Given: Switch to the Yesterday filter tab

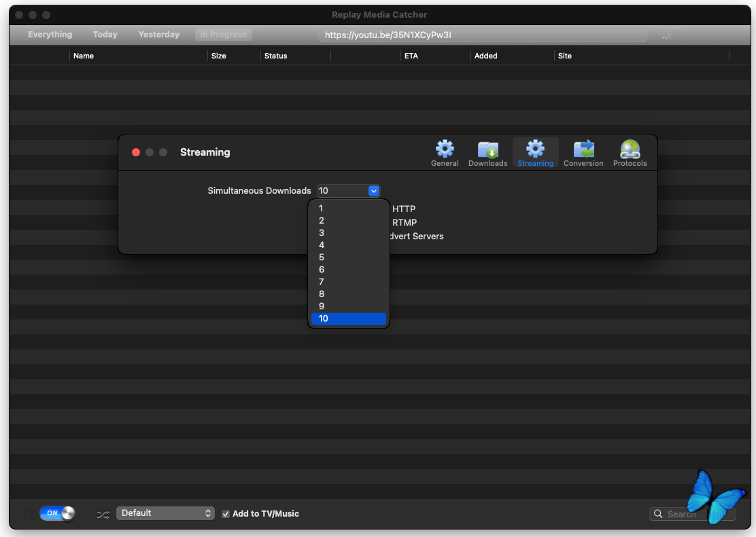Looking at the screenshot, I should [x=158, y=35].
